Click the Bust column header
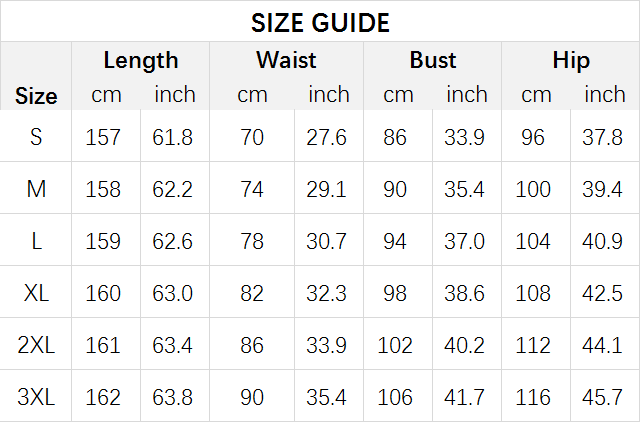The height and width of the screenshot is (423, 641). tap(433, 60)
